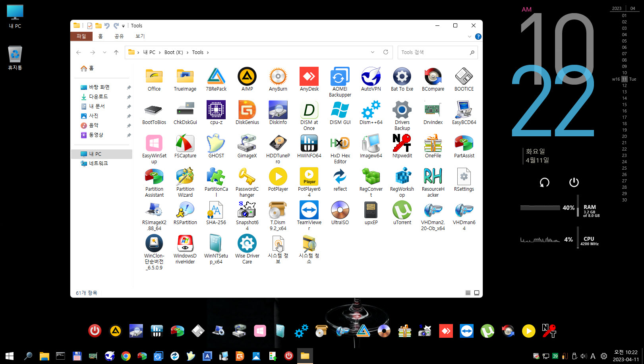
Task: Open Quick Access Toolbar customize dropdown
Action: (x=123, y=26)
